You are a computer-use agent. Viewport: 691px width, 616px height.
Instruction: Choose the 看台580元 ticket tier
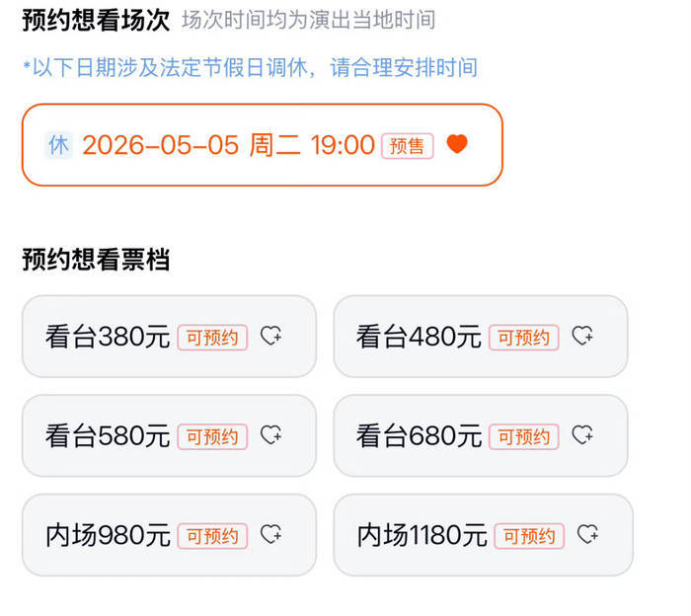click(x=109, y=435)
